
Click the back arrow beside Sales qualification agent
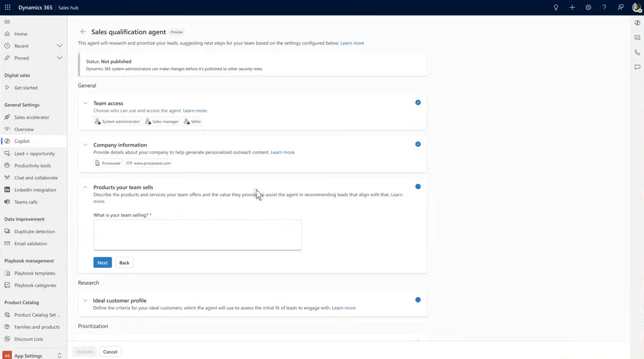(83, 32)
